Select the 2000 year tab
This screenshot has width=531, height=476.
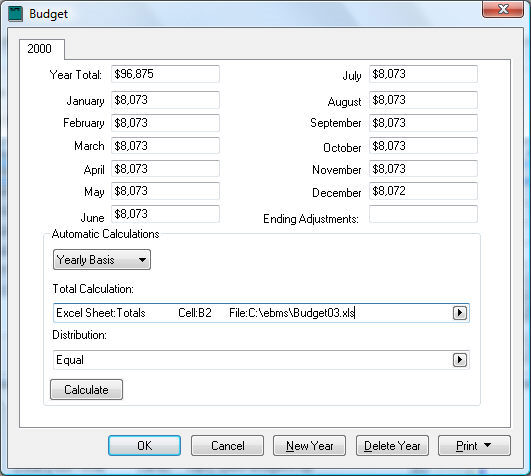click(x=40, y=49)
